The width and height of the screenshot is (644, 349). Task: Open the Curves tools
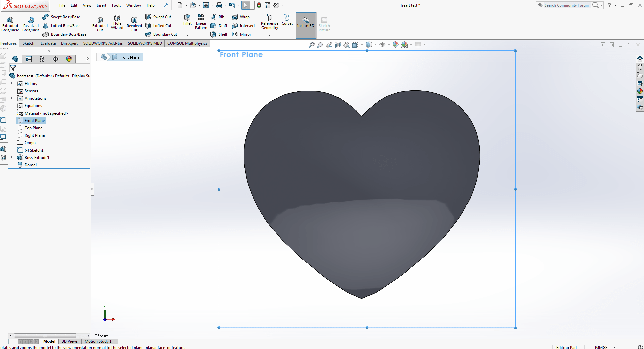click(287, 20)
